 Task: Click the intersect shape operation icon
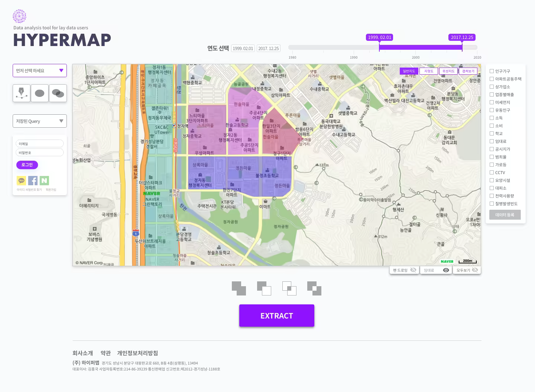[289, 288]
